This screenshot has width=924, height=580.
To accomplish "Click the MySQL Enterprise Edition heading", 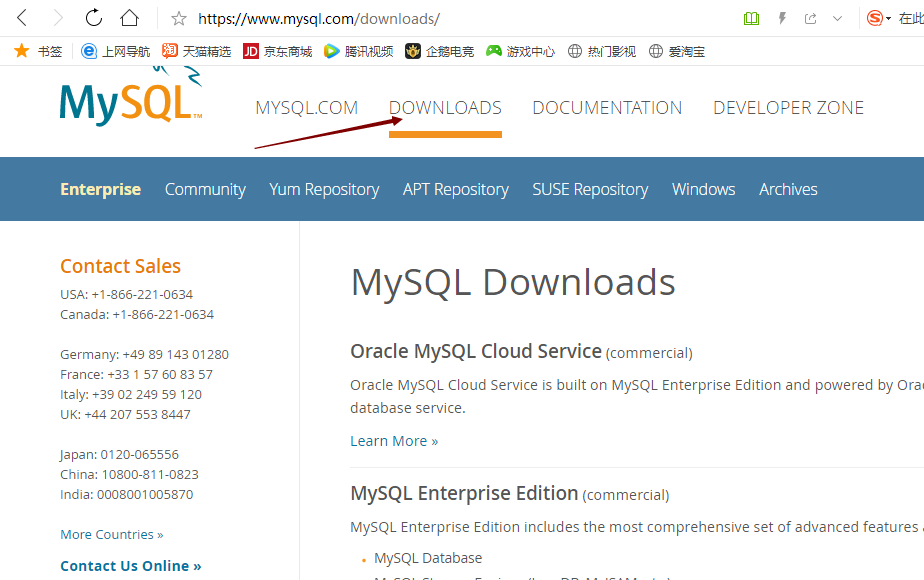I will tap(464, 493).
